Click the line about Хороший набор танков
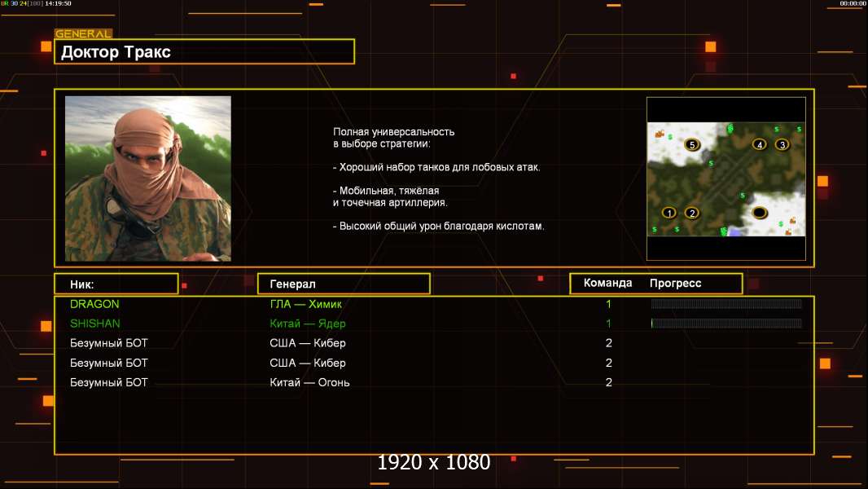The image size is (868, 489). (436, 167)
